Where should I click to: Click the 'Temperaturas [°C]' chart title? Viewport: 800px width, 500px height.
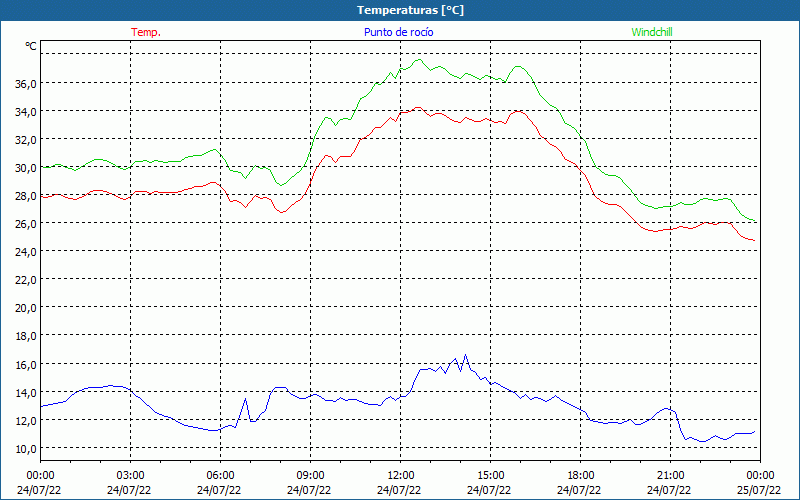click(410, 10)
